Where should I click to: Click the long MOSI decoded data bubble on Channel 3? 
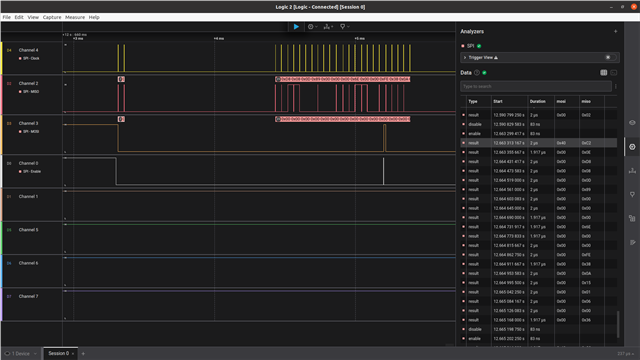click(342, 119)
